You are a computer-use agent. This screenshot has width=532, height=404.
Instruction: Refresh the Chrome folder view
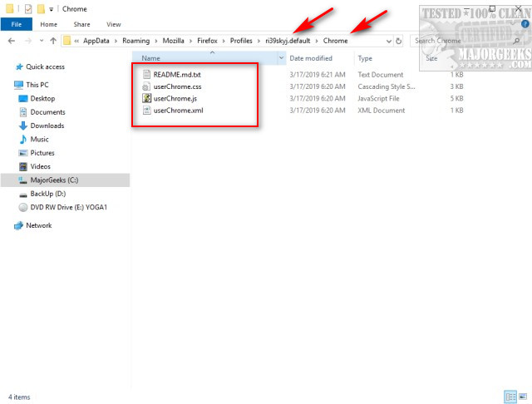tap(399, 41)
